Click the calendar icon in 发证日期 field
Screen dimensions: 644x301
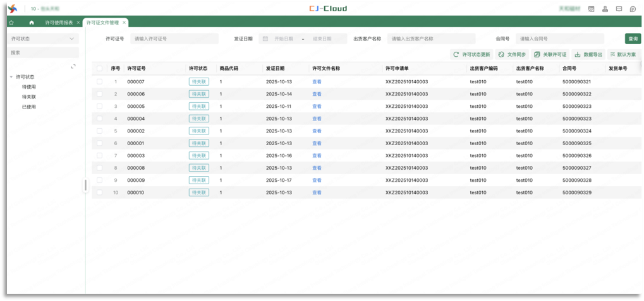coord(265,38)
